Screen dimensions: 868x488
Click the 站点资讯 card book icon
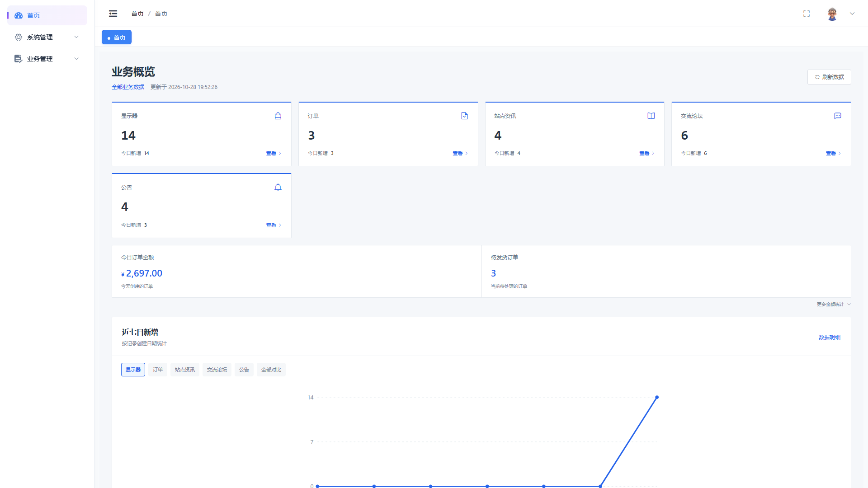coord(651,116)
